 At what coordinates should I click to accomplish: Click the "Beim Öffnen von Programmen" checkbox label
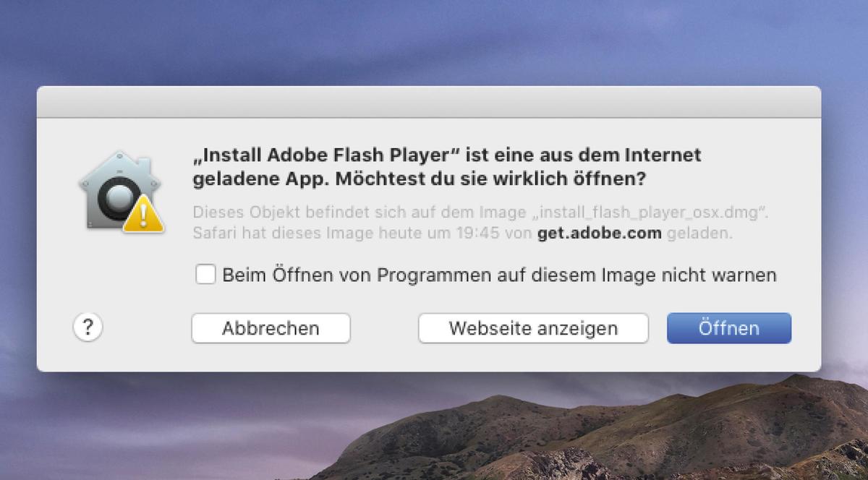click(499, 275)
